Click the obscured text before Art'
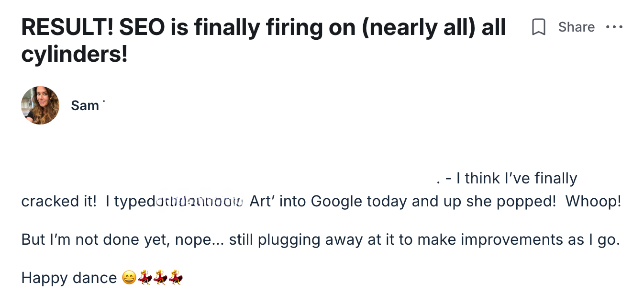This screenshot has height=295, width=644. (x=200, y=202)
